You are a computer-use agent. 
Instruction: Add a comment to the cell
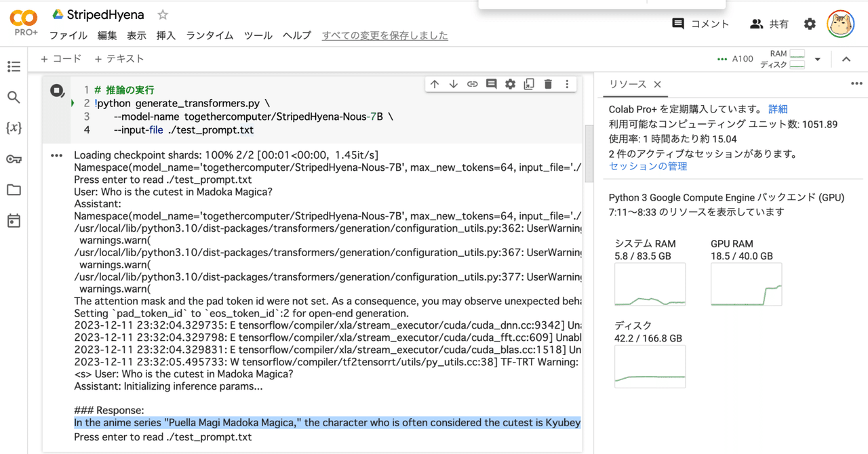tap(491, 83)
